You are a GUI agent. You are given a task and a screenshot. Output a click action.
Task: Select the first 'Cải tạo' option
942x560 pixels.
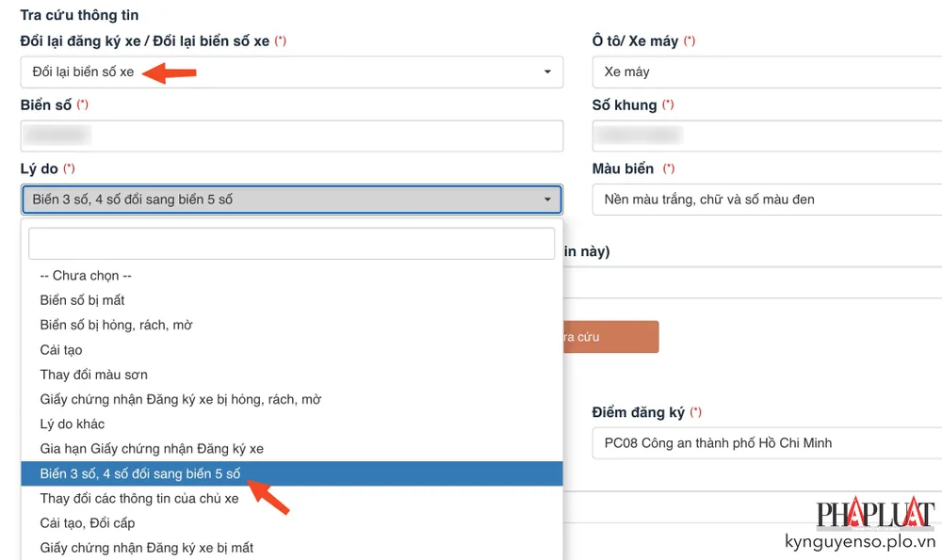pos(61,350)
